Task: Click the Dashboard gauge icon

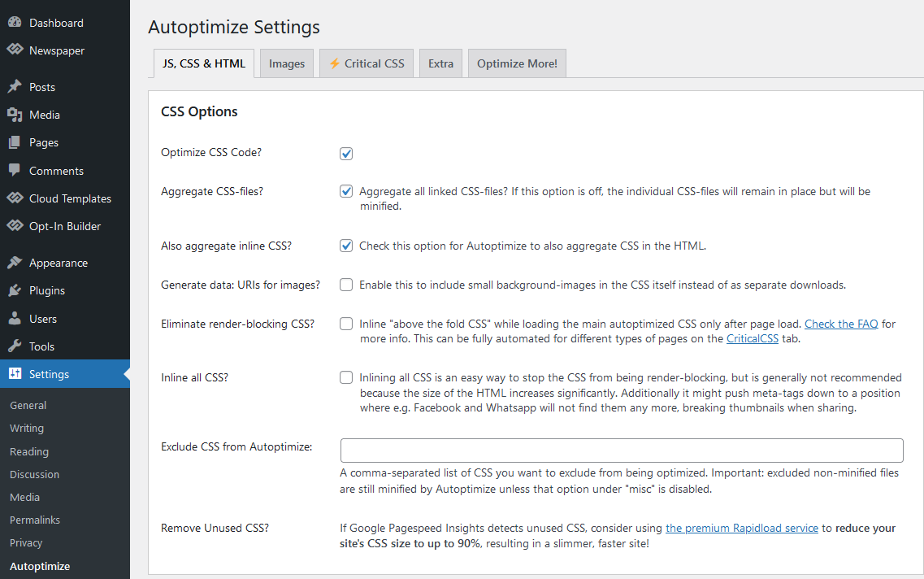Action: pos(15,23)
